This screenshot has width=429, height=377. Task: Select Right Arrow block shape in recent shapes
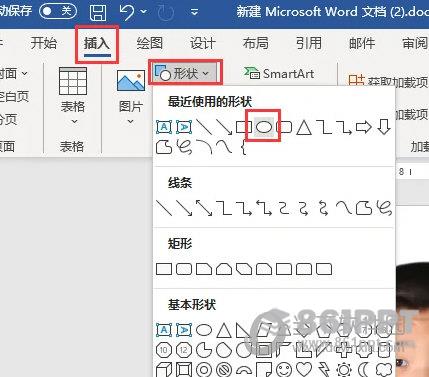pos(364,127)
